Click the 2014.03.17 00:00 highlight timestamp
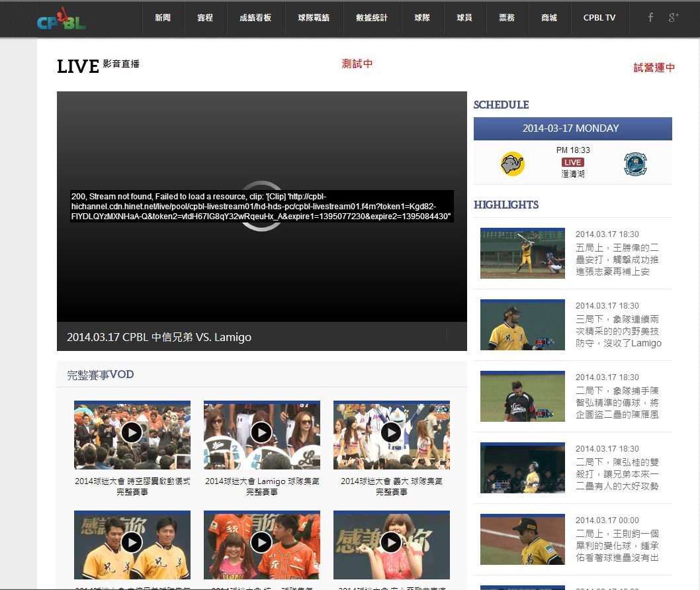 click(607, 520)
